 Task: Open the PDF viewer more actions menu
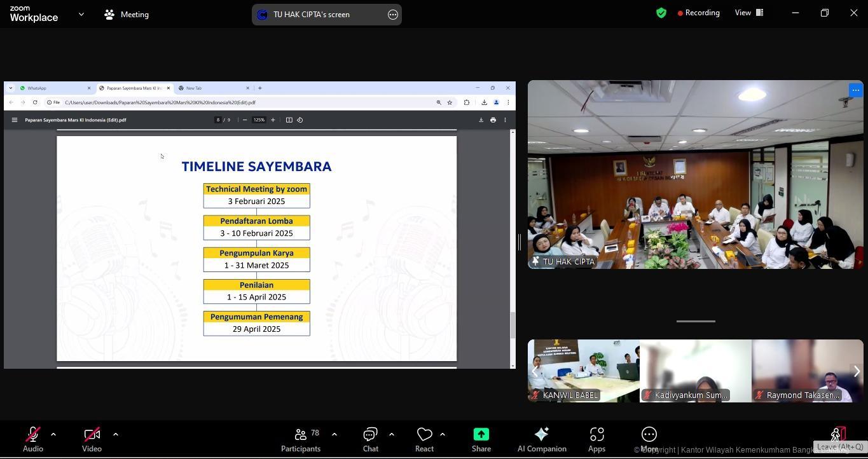506,120
